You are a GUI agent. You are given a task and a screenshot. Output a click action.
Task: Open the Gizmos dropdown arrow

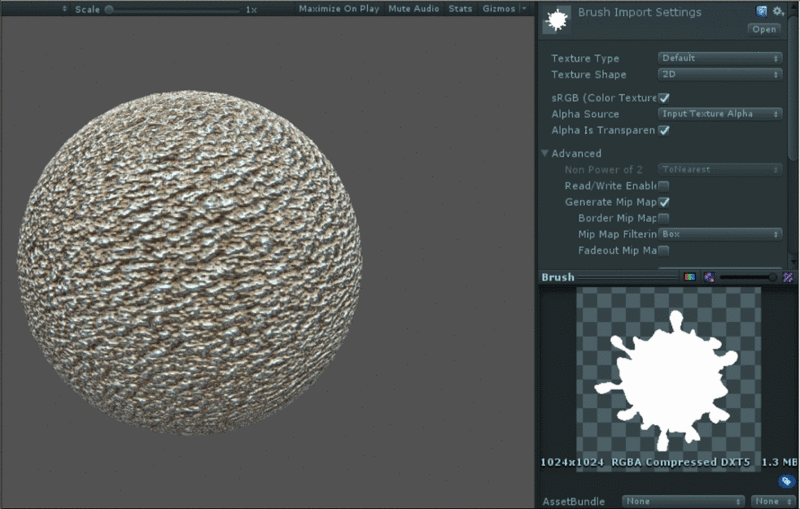523,9
